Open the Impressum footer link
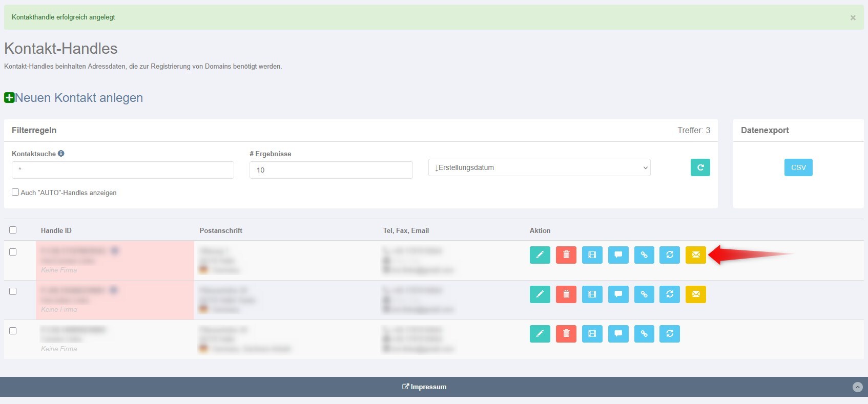 point(424,387)
